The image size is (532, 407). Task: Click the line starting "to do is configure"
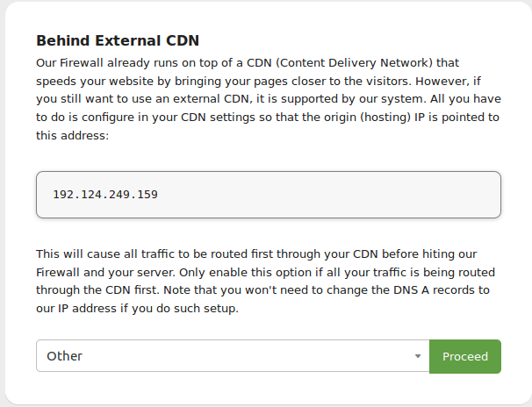point(268,118)
